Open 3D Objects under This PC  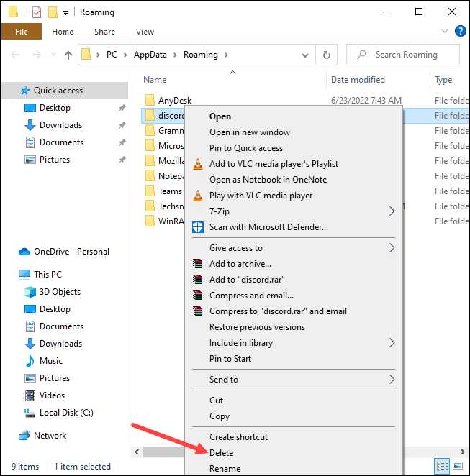coord(60,292)
